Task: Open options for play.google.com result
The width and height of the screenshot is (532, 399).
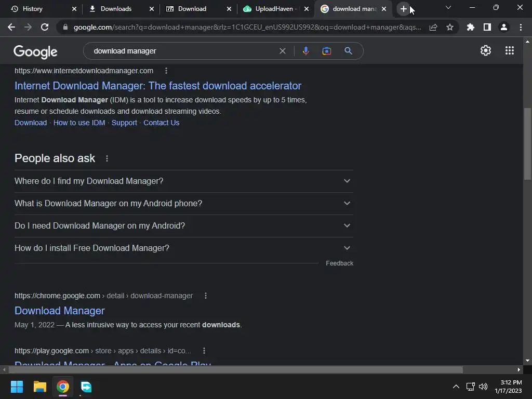Action: (x=204, y=351)
